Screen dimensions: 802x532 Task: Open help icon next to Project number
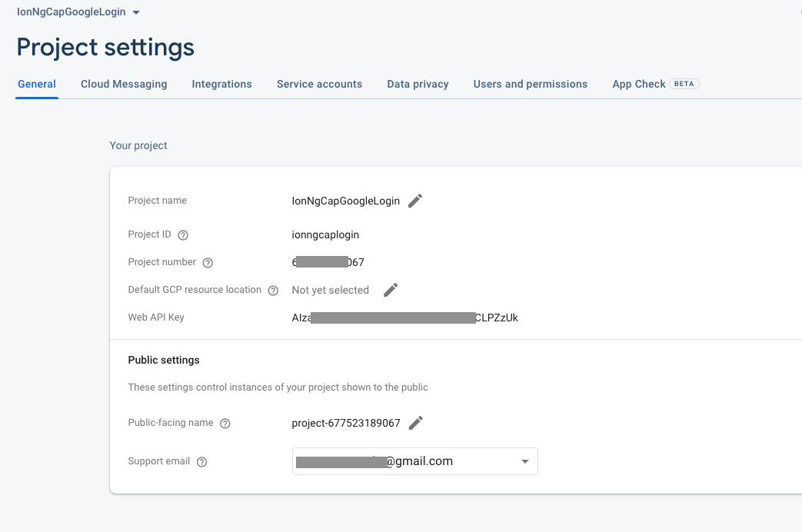208,262
